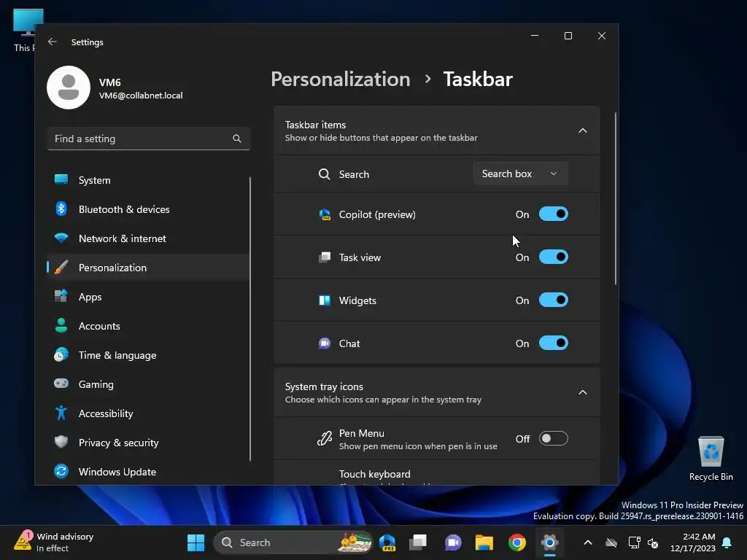Open Accessibility settings category
This screenshot has width=747, height=560.
(x=148, y=413)
